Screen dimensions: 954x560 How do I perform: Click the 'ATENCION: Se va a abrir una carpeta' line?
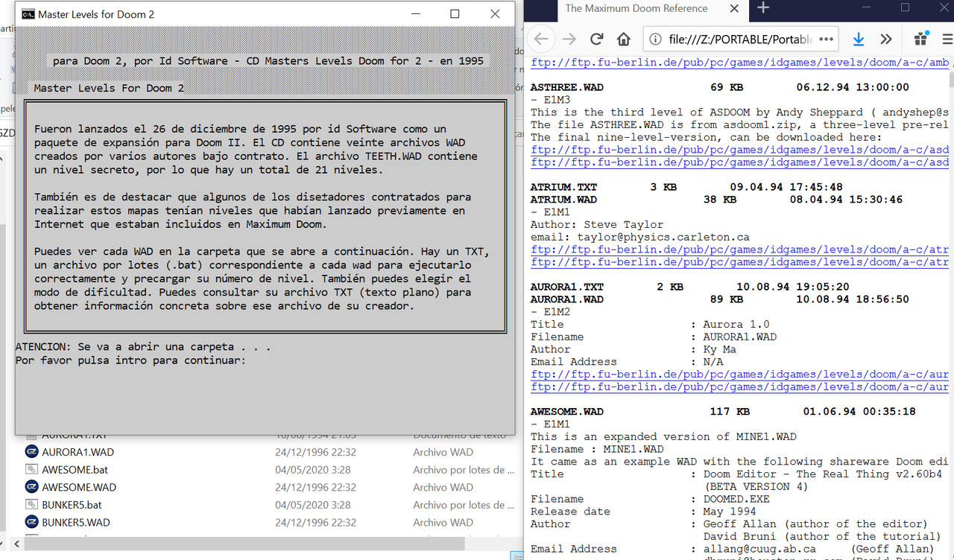point(142,346)
